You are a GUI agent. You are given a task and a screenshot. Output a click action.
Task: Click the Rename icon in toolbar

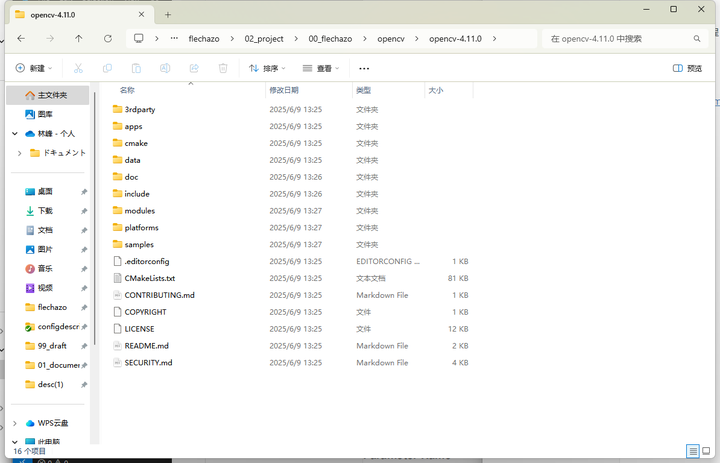pos(165,68)
